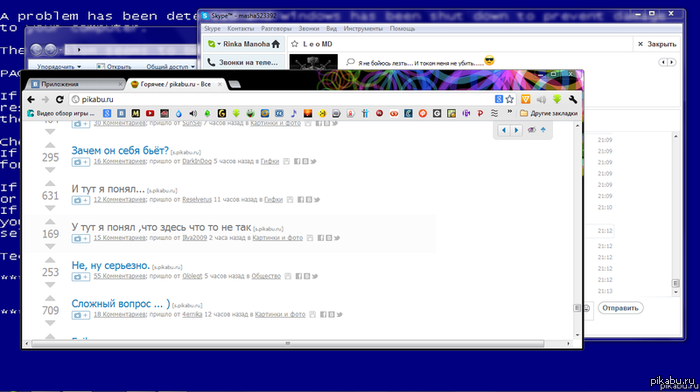700x392 pixels.
Task: Click the blue S icon in address bar
Action: point(499,99)
